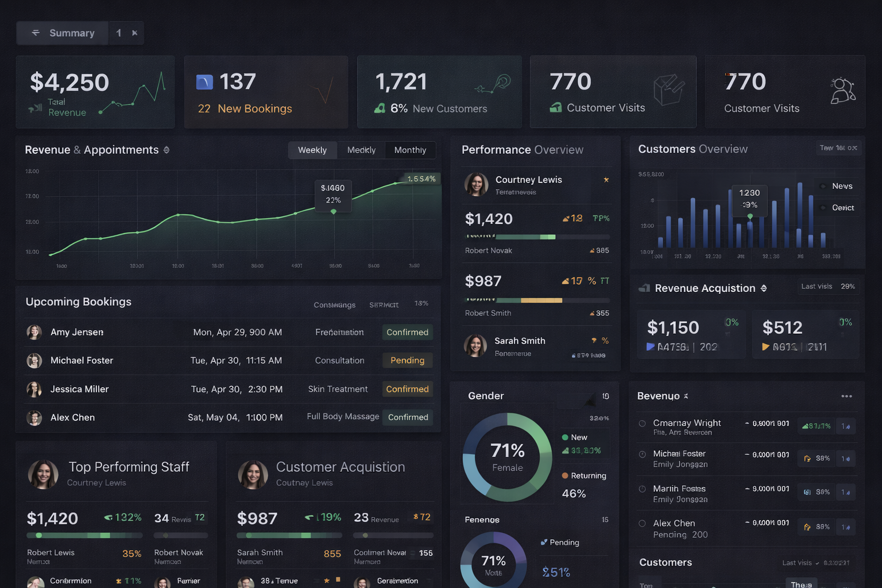Click the box icon on Customer Visits card
The image size is (882, 588).
pyautogui.click(x=668, y=90)
